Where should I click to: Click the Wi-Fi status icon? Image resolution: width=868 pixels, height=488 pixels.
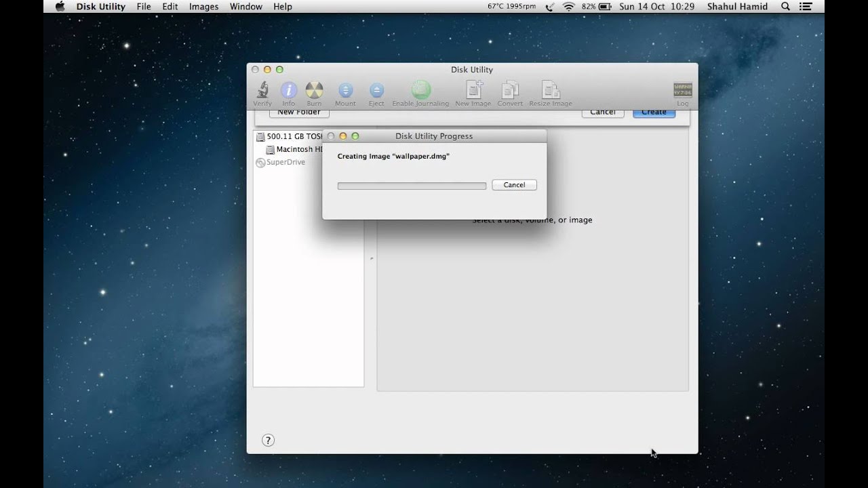[x=568, y=6]
